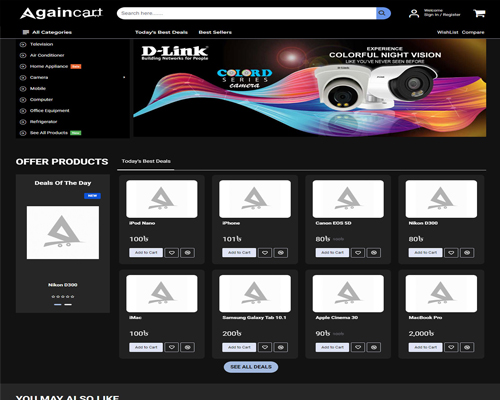Click the Againcart logo
Viewport: 500px width, 400px height.
click(x=61, y=13)
